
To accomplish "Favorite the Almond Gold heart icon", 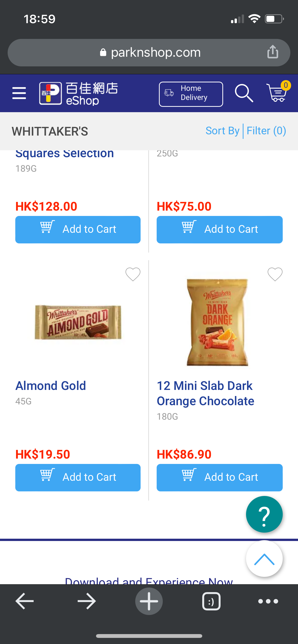I will (x=133, y=274).
